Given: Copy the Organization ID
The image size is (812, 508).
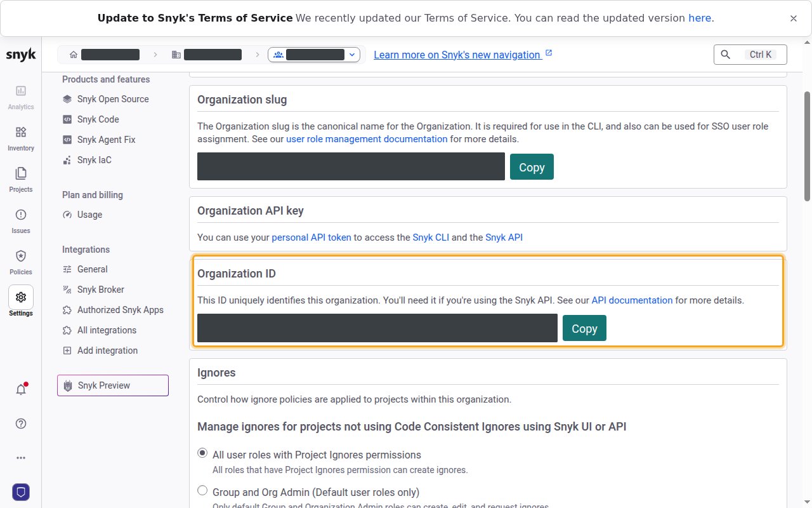Looking at the screenshot, I should point(584,328).
